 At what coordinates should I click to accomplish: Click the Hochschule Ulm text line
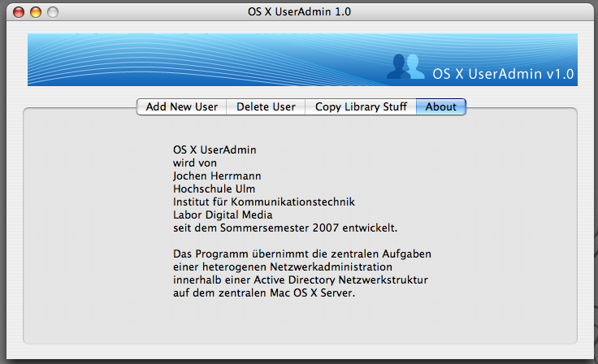click(214, 188)
